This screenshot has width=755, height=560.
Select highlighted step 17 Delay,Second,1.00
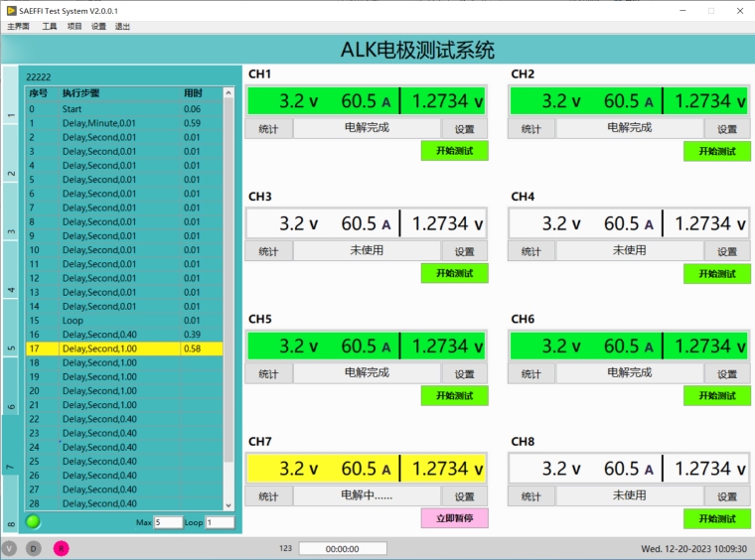click(119, 349)
